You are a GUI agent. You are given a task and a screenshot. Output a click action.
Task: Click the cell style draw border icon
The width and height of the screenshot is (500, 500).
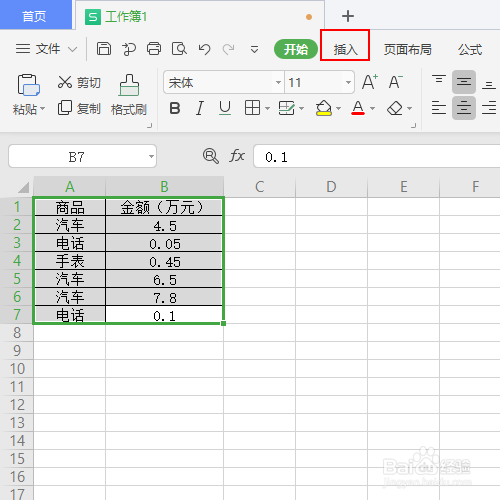[x=287, y=108]
